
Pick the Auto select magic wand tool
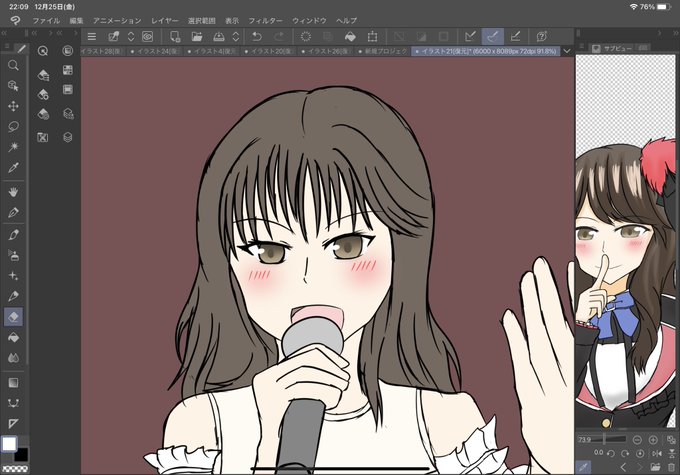[x=13, y=147]
